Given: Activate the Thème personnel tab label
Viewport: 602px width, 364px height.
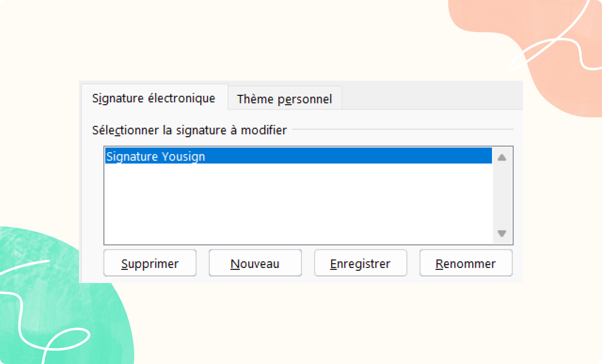Looking at the screenshot, I should pyautogui.click(x=284, y=99).
